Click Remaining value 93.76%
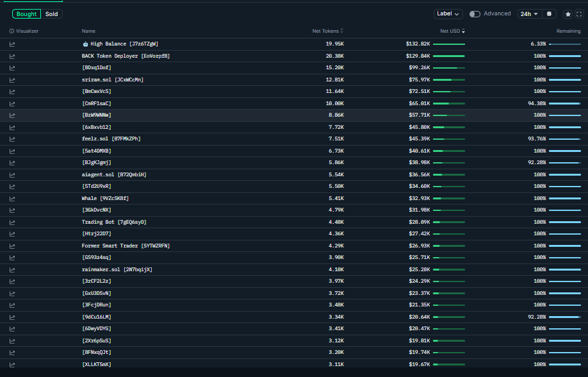This screenshot has width=588, height=377. click(x=537, y=138)
